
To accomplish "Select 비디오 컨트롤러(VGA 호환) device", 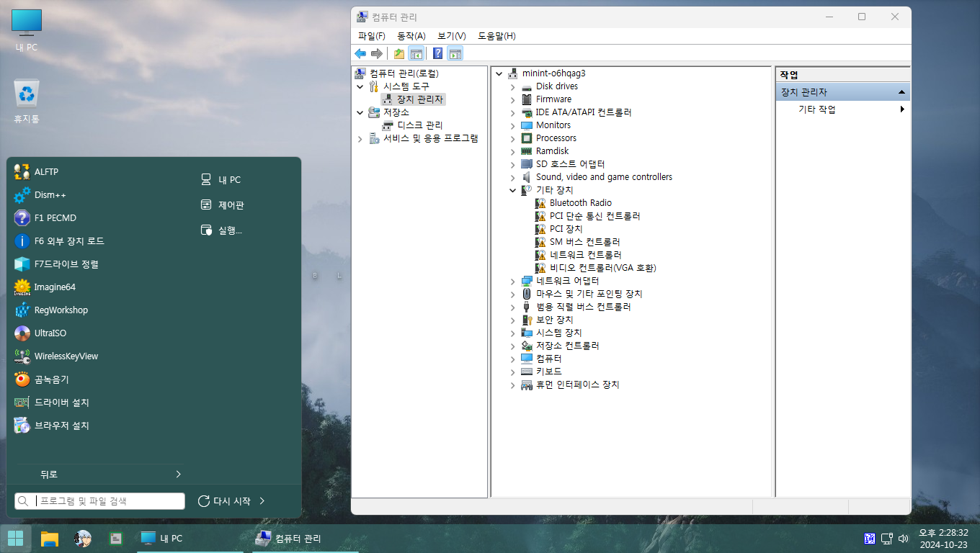I will pyautogui.click(x=603, y=268).
